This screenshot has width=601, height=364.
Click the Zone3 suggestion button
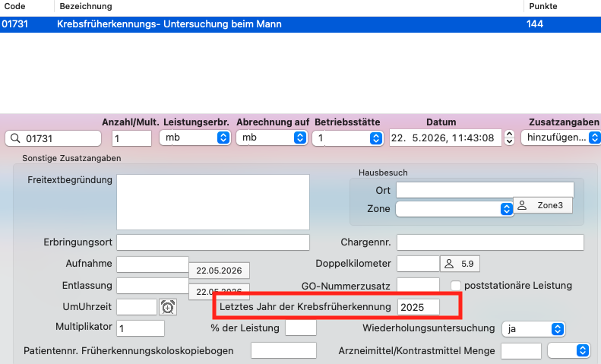point(542,205)
